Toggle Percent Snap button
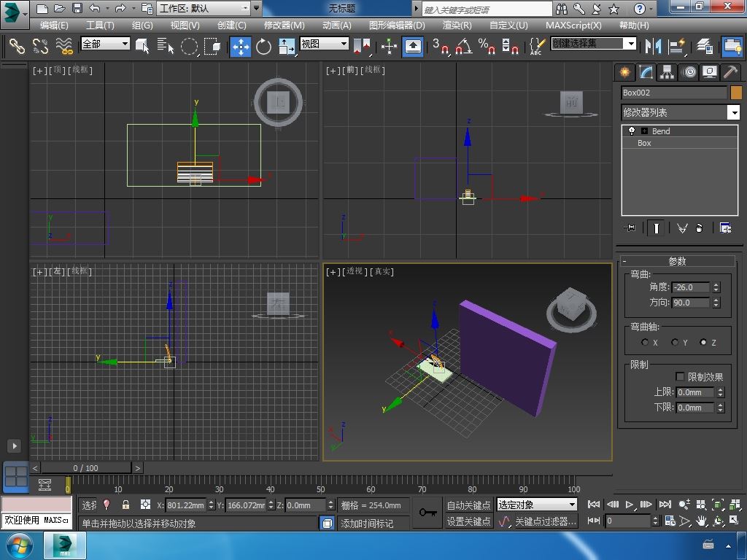This screenshot has width=747, height=560. click(487, 46)
